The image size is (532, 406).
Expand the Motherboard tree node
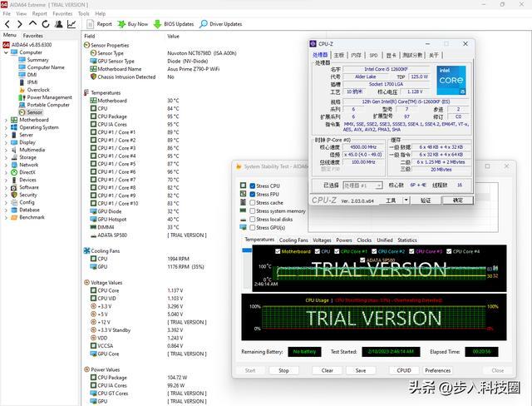[x=6, y=120]
